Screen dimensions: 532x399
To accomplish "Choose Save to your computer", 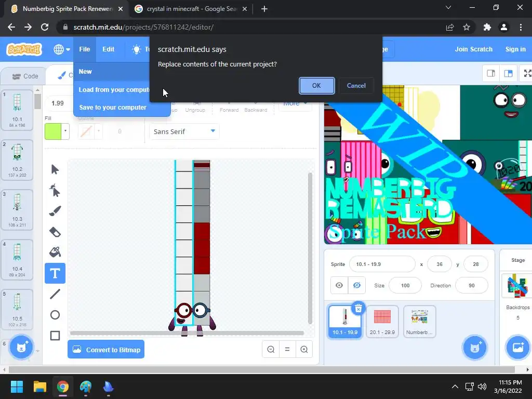I will pos(122,107).
